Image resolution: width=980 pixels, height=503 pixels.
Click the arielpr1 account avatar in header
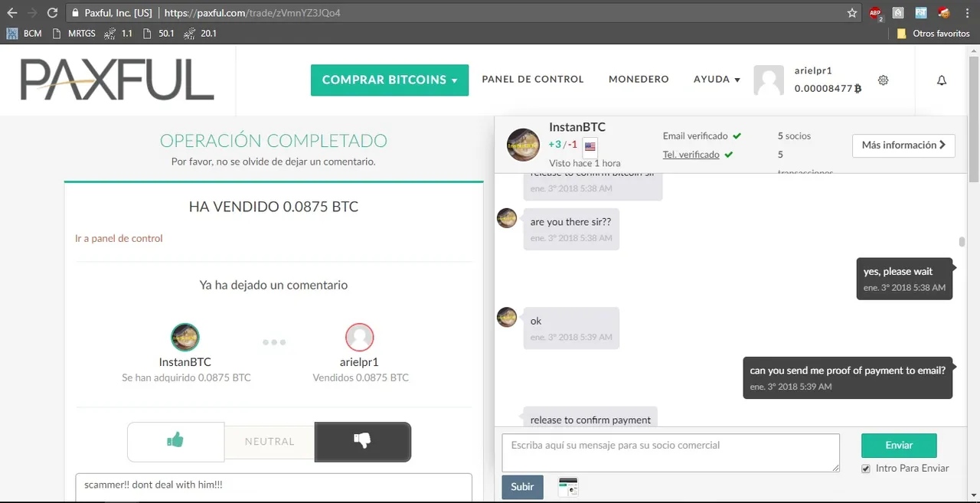click(769, 80)
